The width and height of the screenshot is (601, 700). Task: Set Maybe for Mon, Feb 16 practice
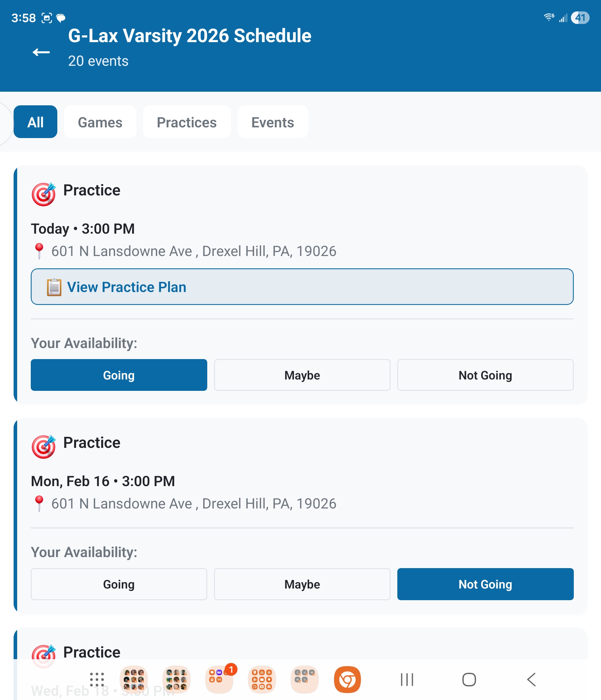tap(302, 584)
